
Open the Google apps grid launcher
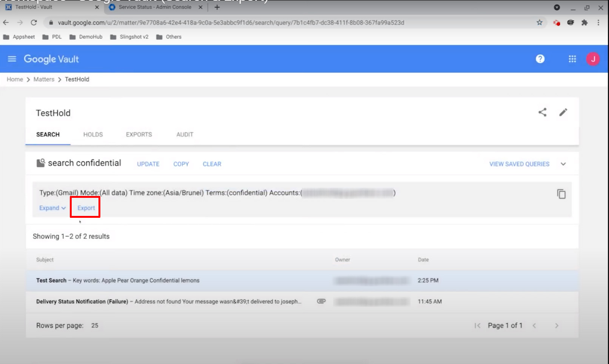pyautogui.click(x=572, y=59)
